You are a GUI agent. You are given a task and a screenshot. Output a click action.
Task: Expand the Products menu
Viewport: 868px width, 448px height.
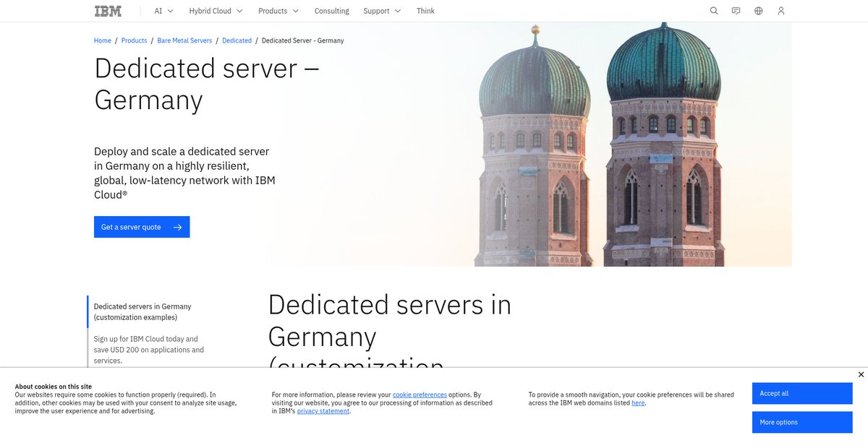tap(278, 11)
